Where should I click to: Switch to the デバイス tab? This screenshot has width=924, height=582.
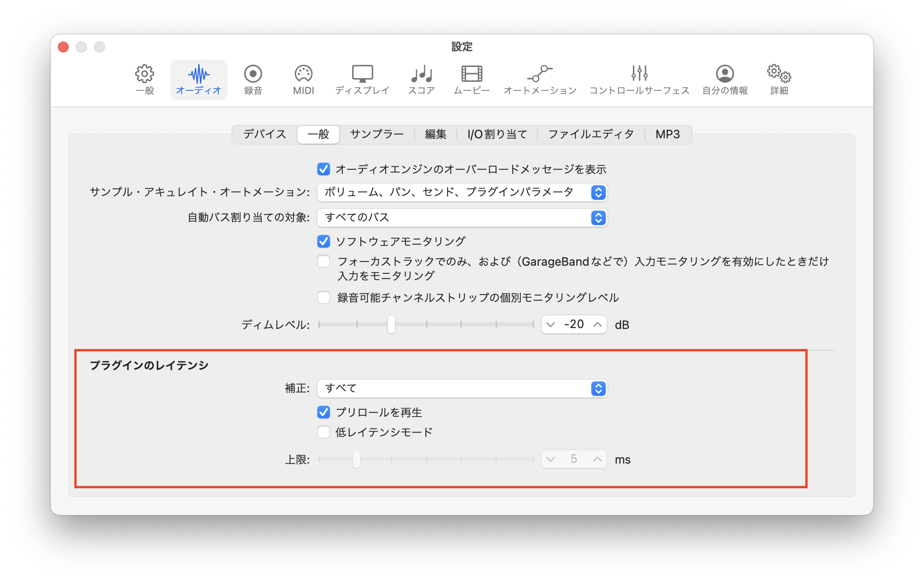pyautogui.click(x=265, y=134)
